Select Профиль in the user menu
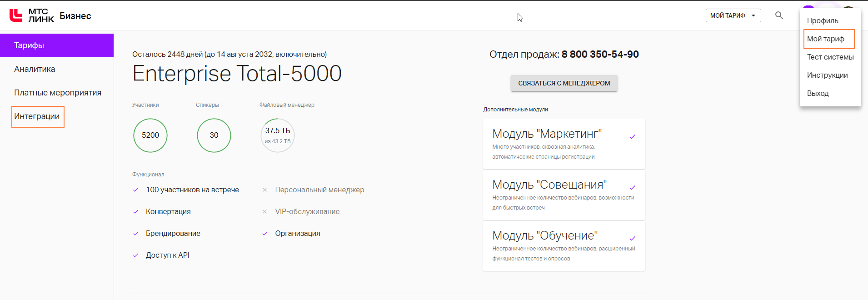The height and width of the screenshot is (300, 868). pos(823,21)
